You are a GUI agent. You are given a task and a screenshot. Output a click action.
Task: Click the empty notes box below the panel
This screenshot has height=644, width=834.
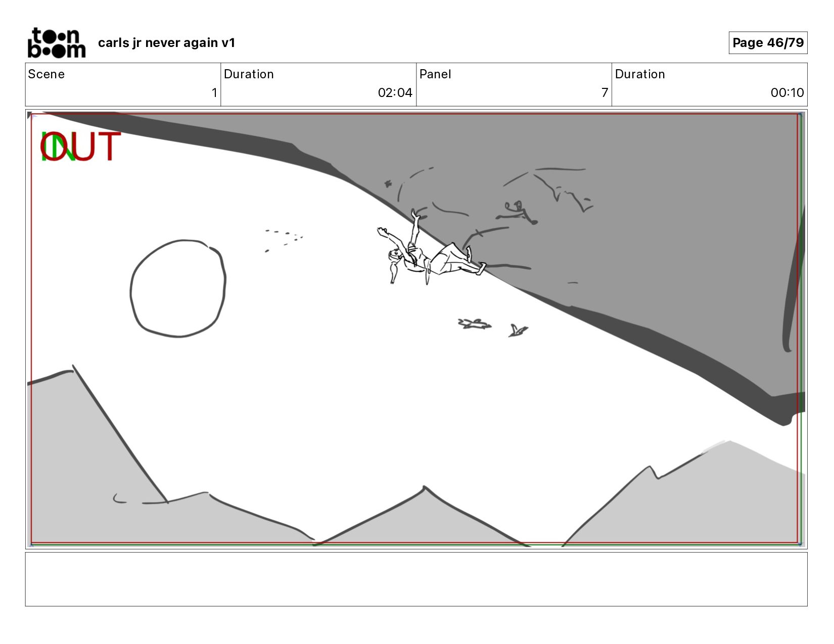(x=416, y=579)
